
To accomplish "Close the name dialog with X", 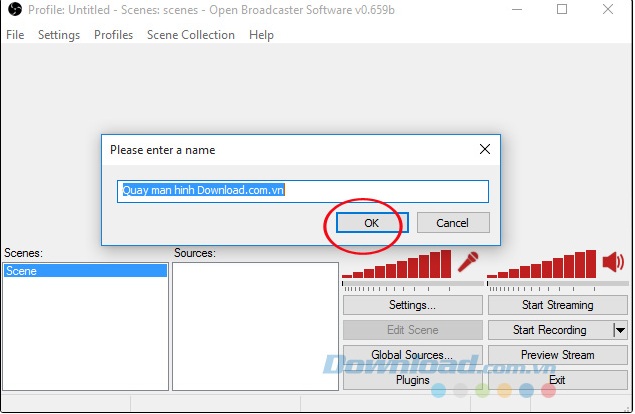I will (485, 150).
